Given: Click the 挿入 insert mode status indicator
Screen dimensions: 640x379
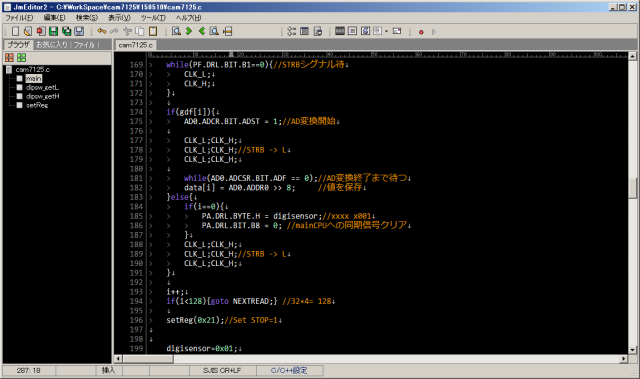Looking at the screenshot, I should pos(108,370).
